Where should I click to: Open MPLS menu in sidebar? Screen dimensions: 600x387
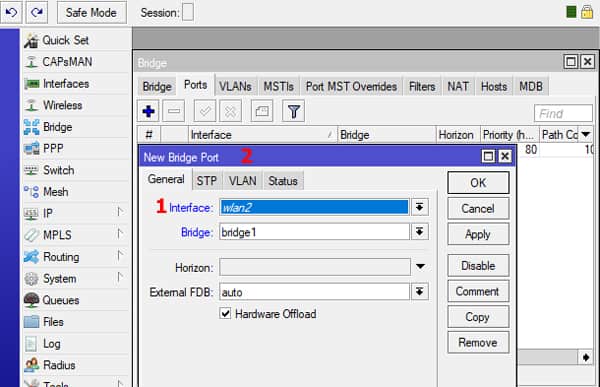[76, 235]
